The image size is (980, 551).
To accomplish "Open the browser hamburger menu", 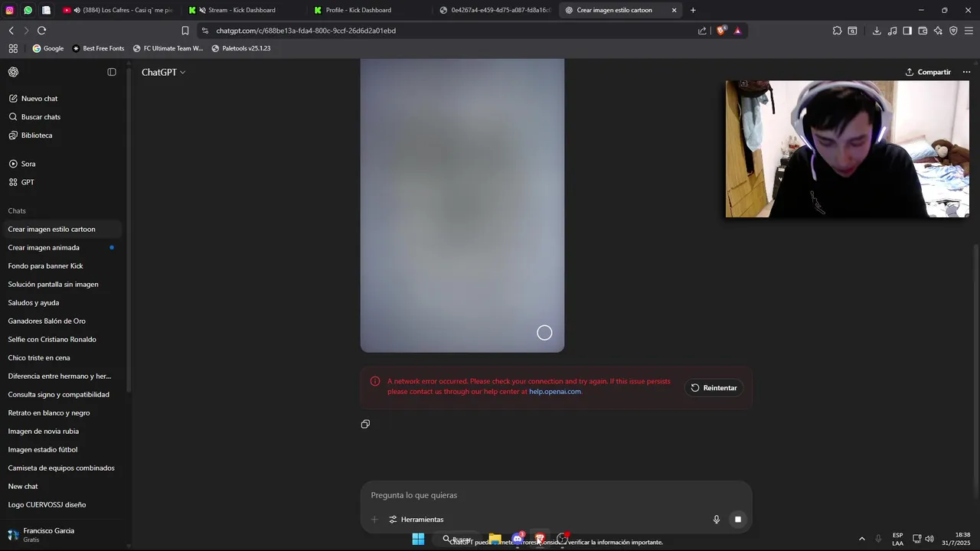I will pyautogui.click(x=969, y=31).
